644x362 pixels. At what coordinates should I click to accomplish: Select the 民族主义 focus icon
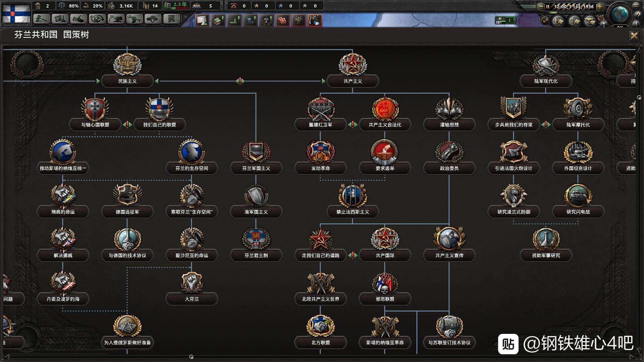tap(127, 64)
